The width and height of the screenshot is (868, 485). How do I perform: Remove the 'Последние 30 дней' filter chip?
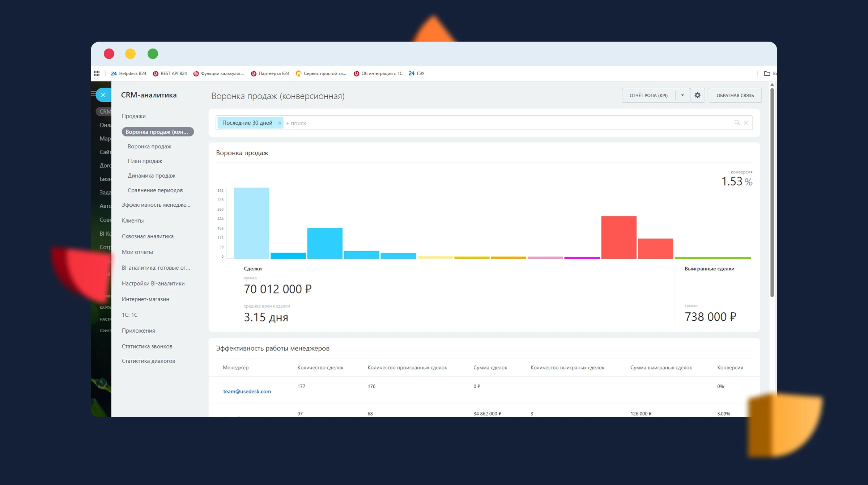tap(279, 123)
